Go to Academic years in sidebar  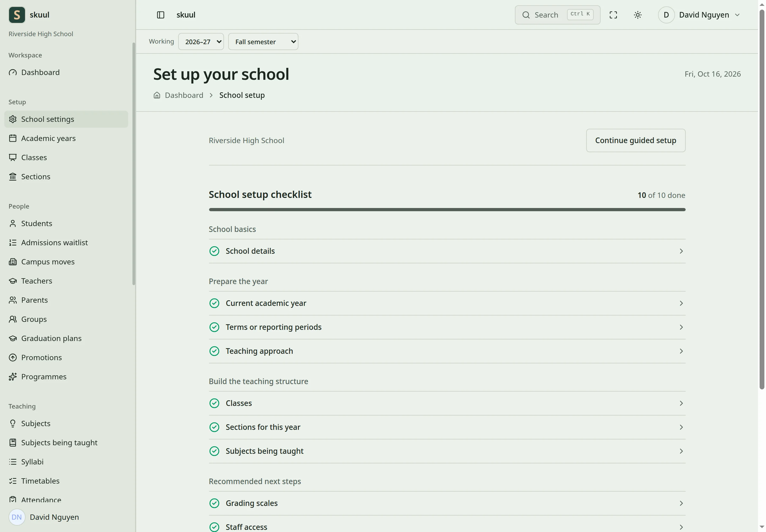tap(66, 138)
